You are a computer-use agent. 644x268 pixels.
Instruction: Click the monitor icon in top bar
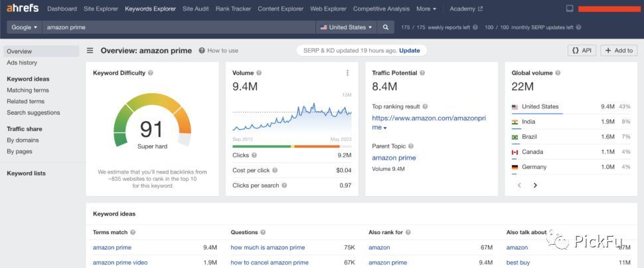pos(570,9)
